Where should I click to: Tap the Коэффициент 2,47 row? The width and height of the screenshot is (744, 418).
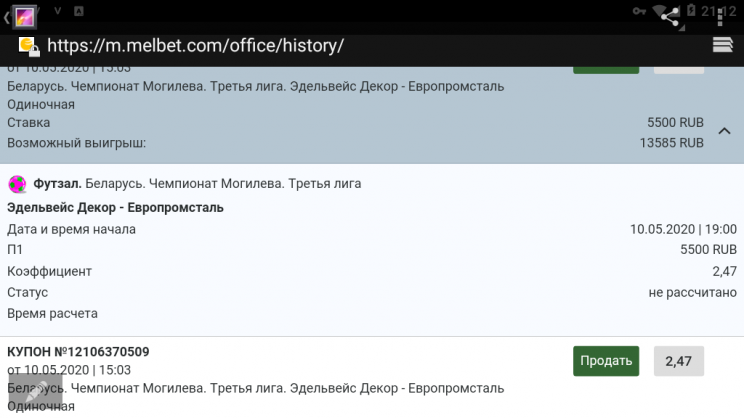click(x=371, y=271)
